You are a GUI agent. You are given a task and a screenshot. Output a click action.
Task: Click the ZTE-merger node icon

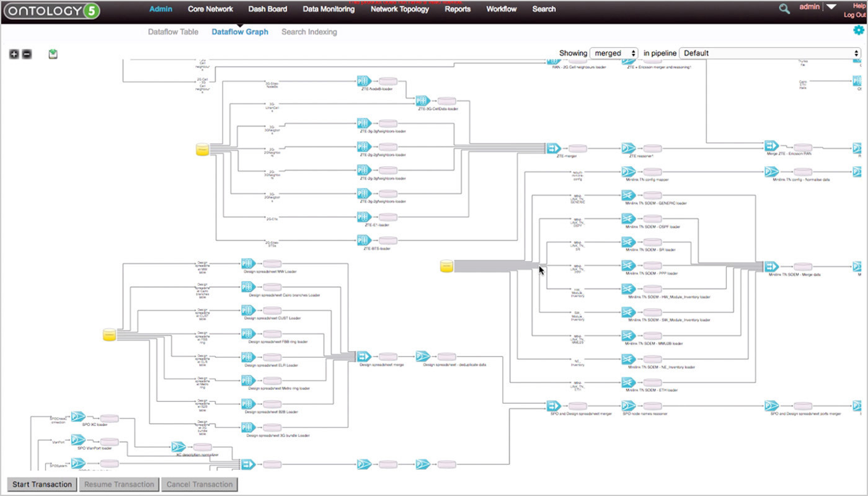tap(554, 148)
